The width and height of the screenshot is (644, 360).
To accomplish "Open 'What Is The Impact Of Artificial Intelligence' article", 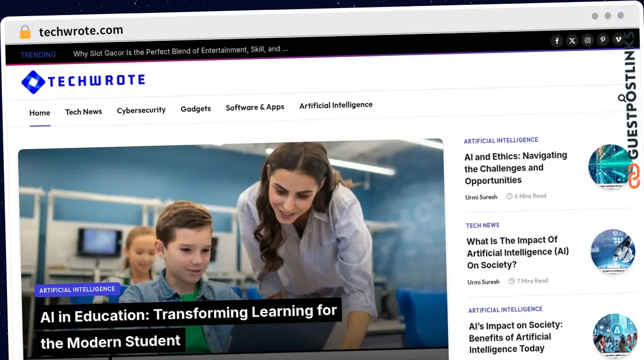I will coord(517,253).
